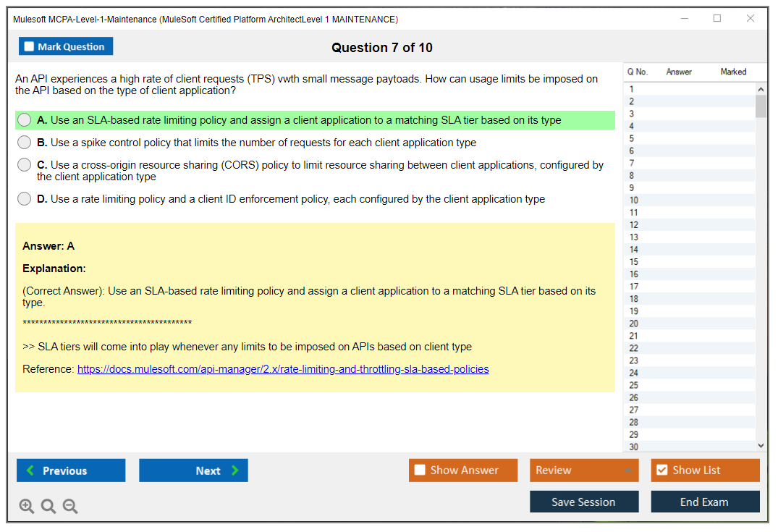Click the reset zoom magnifier icon
The height and width of the screenshot is (532, 778).
(x=48, y=506)
